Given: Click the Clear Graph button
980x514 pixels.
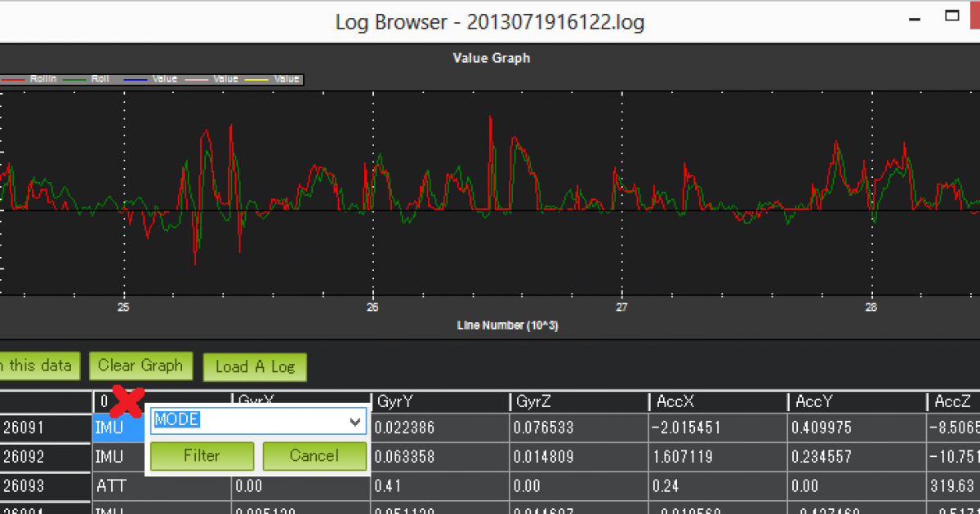Looking at the screenshot, I should 140,366.
